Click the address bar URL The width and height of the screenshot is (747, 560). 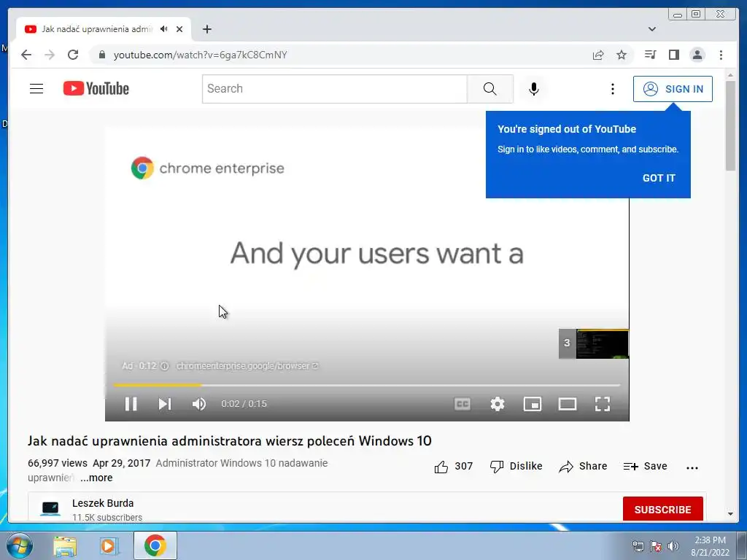point(200,55)
